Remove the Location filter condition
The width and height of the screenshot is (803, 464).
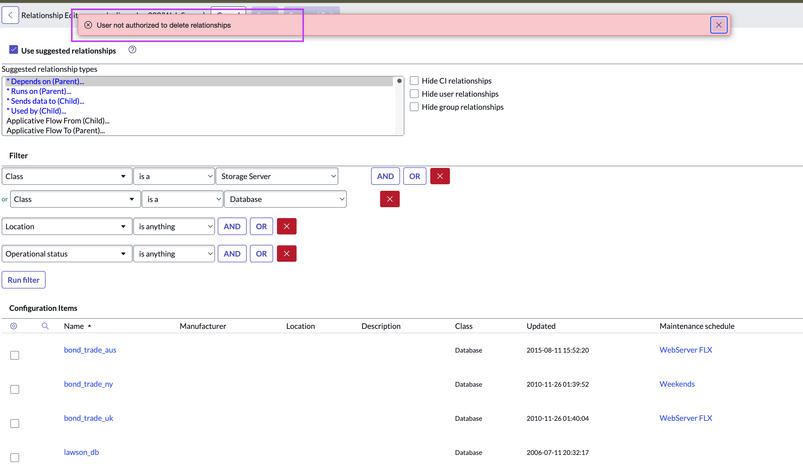[286, 226]
